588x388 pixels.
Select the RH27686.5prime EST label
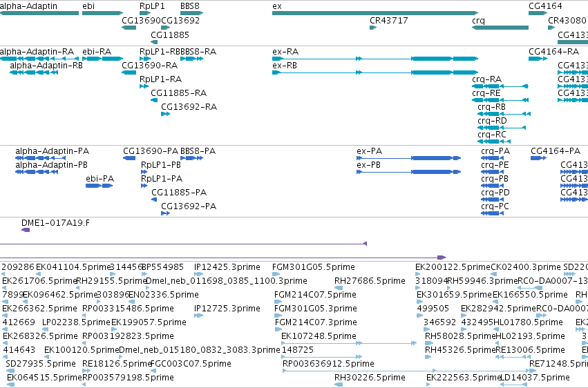point(370,281)
